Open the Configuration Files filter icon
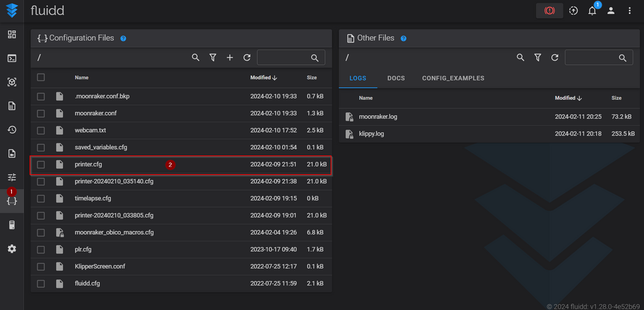This screenshot has width=644, height=310. pyautogui.click(x=213, y=57)
